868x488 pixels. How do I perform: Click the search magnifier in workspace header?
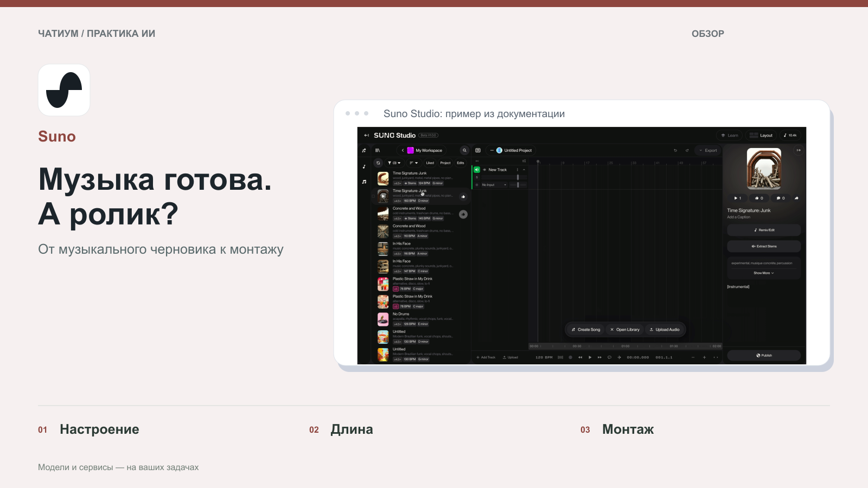(464, 150)
